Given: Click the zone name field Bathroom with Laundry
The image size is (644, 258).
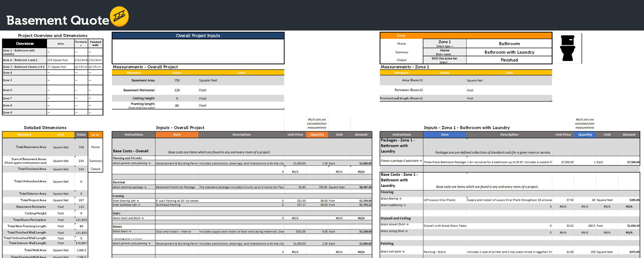Looking at the screenshot, I should [x=509, y=52].
